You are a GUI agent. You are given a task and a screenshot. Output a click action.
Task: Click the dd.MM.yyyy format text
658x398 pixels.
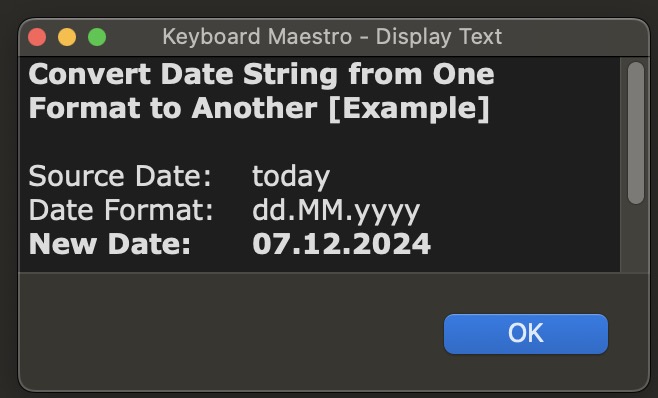click(x=336, y=211)
